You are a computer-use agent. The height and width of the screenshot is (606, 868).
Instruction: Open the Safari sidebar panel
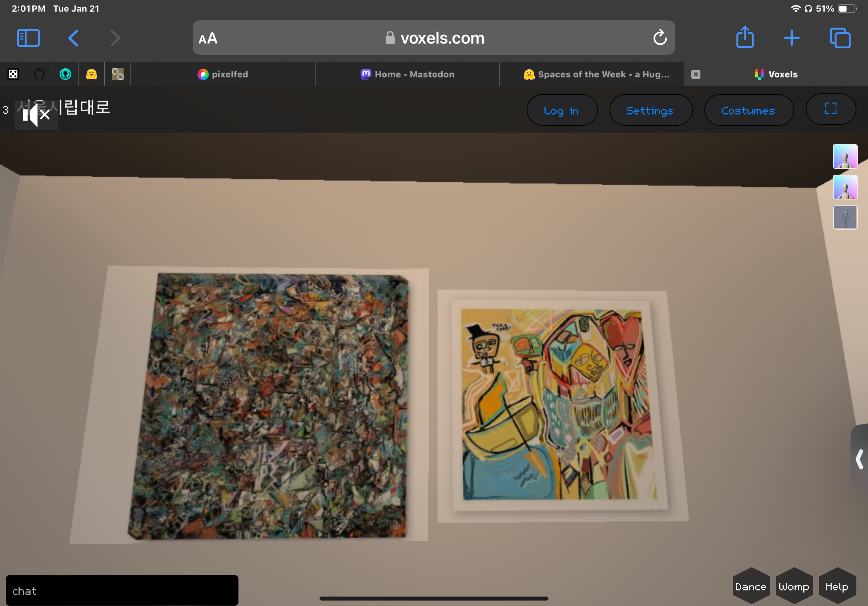[x=28, y=38]
